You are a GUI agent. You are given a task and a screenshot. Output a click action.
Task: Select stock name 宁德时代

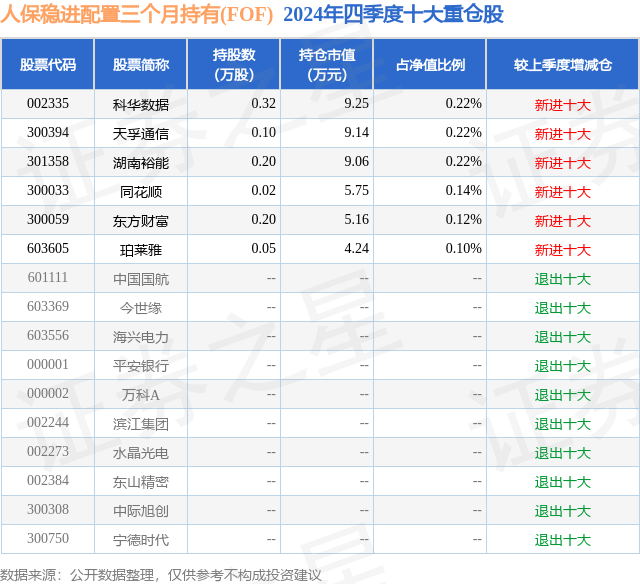tap(141, 540)
